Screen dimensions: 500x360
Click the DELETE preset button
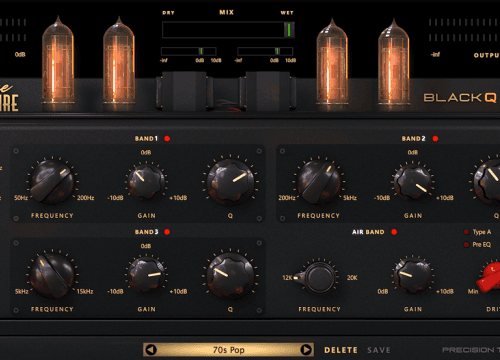(x=341, y=350)
